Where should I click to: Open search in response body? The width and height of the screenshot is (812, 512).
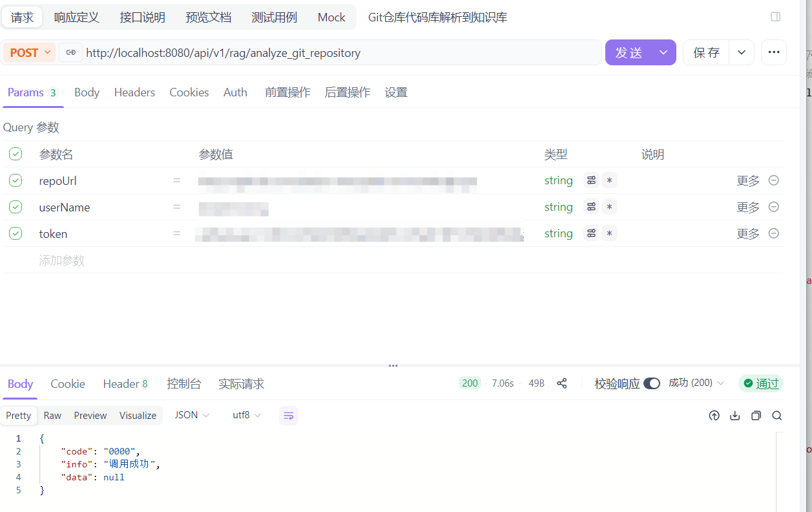point(777,416)
